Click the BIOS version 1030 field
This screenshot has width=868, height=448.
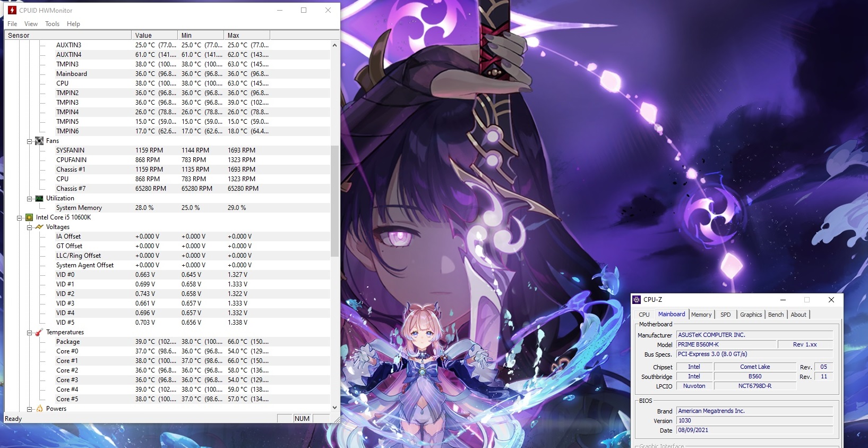point(754,420)
